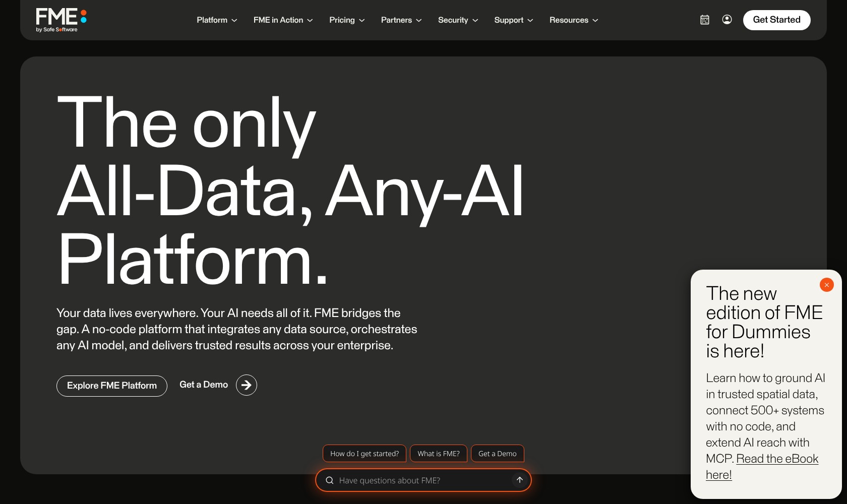Expand the FME in Action menu
The height and width of the screenshot is (504, 847).
283,20
